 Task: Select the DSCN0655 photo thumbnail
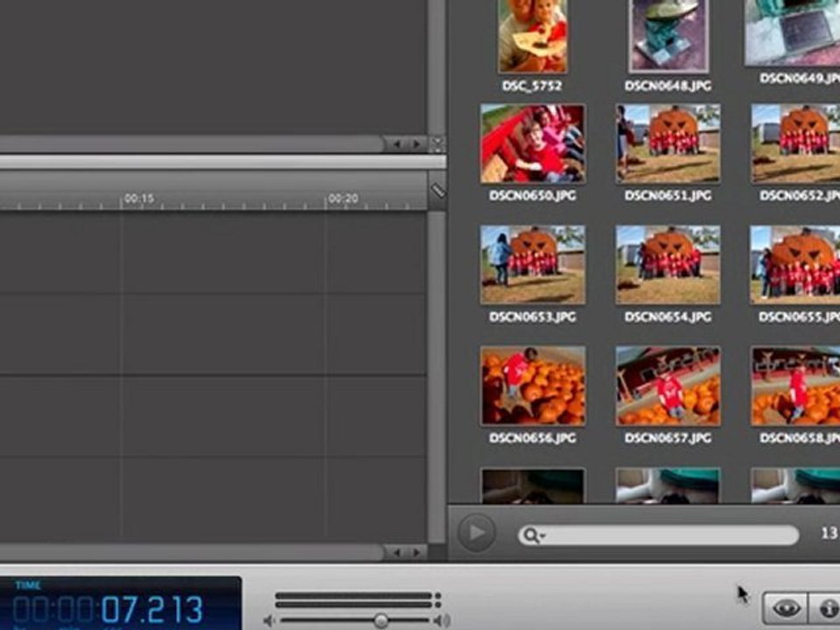[x=795, y=264]
